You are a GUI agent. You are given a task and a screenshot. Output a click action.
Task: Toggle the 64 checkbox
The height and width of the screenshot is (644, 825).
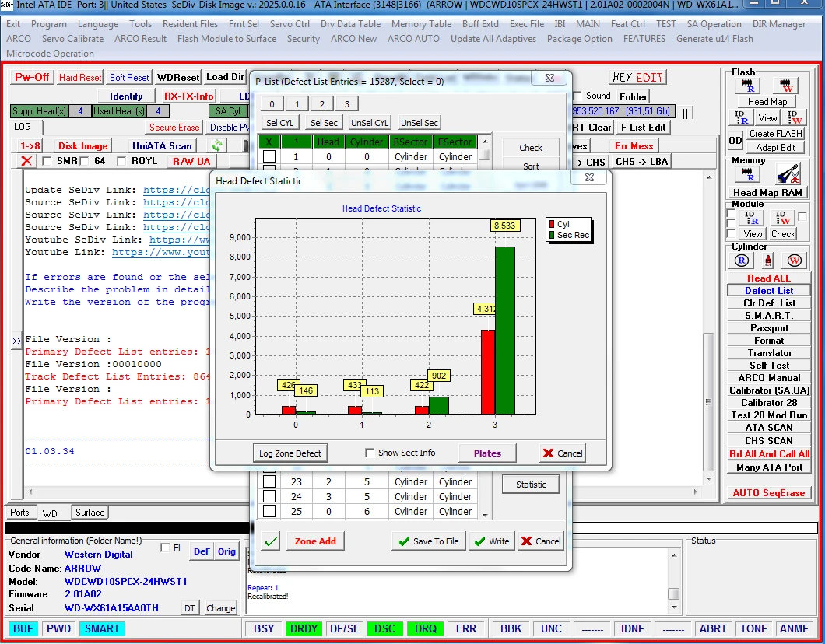[x=84, y=161]
